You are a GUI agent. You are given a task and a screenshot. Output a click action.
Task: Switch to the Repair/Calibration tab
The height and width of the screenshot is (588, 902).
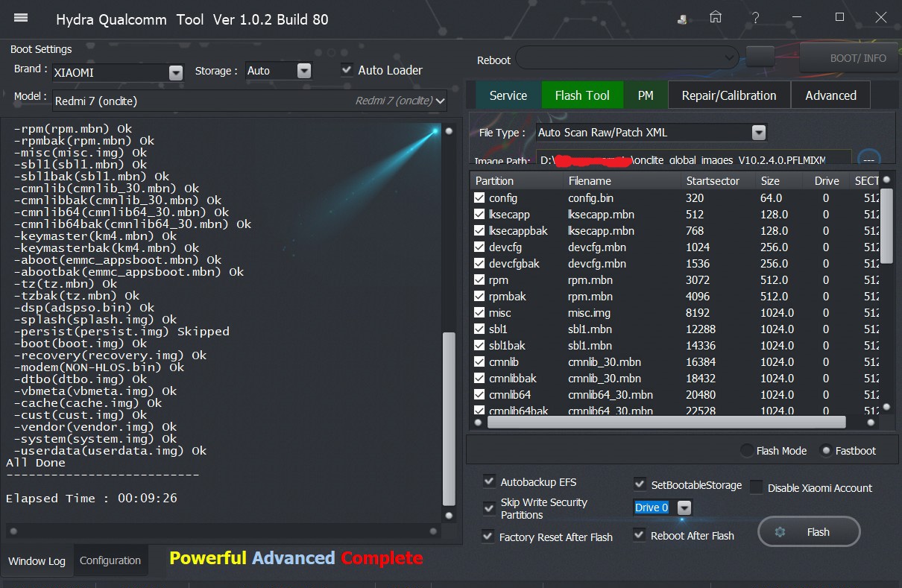coord(729,95)
